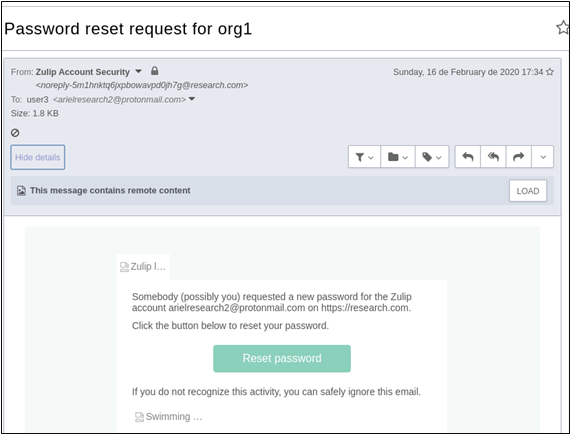Click the https://research.com link text
Screen dimensions: 570x434
[x=365, y=308]
